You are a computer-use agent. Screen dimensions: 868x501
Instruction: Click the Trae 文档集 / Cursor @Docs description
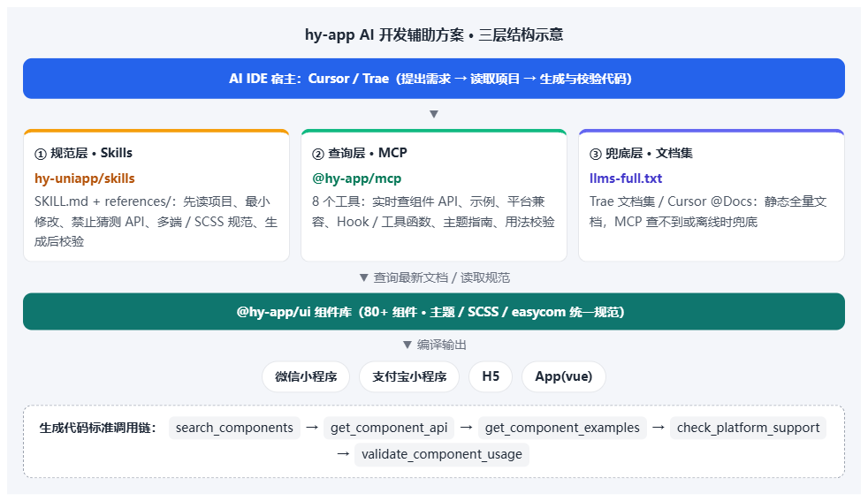708,211
